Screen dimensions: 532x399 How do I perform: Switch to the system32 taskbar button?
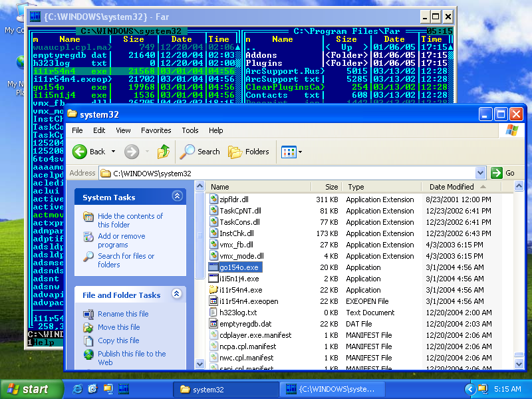pyautogui.click(x=225, y=389)
